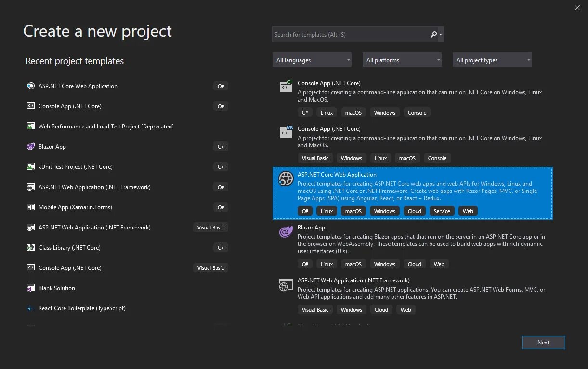Screen dimensions: 588x369
Task: Open the All languages dropdown
Action: 312,60
